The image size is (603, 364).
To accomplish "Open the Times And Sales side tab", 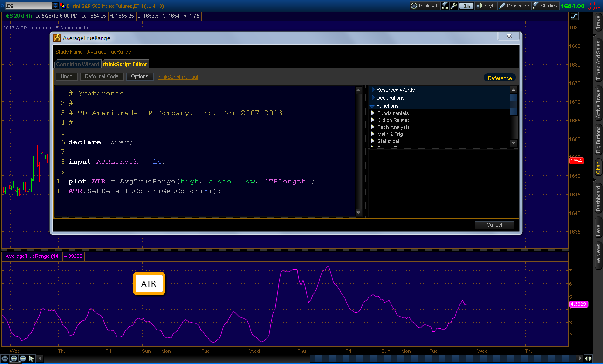I will coord(598,61).
